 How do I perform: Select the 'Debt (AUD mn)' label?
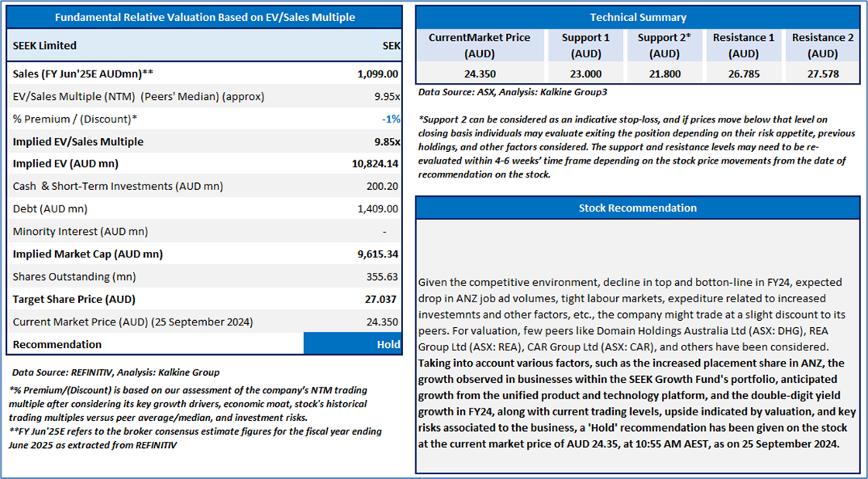pos(50,208)
